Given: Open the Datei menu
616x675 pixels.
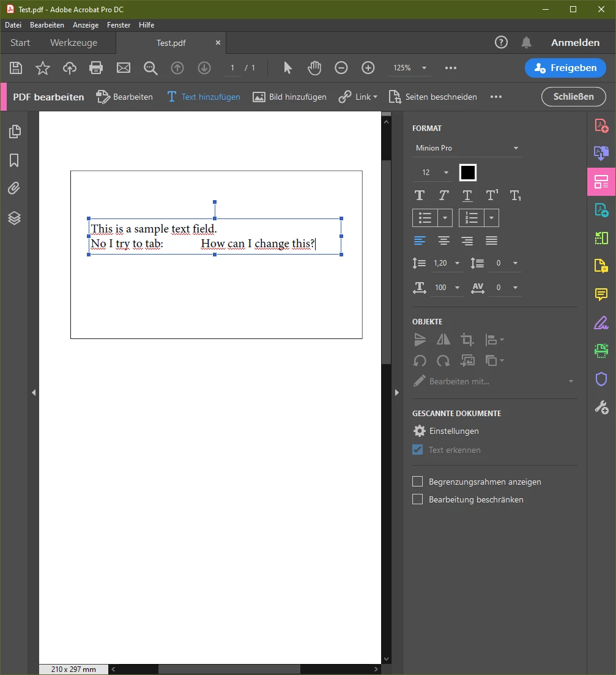Looking at the screenshot, I should [x=13, y=25].
